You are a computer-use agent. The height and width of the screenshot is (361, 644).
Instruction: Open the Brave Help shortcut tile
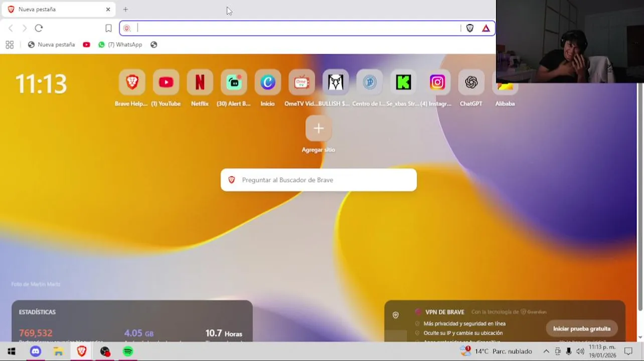click(132, 82)
